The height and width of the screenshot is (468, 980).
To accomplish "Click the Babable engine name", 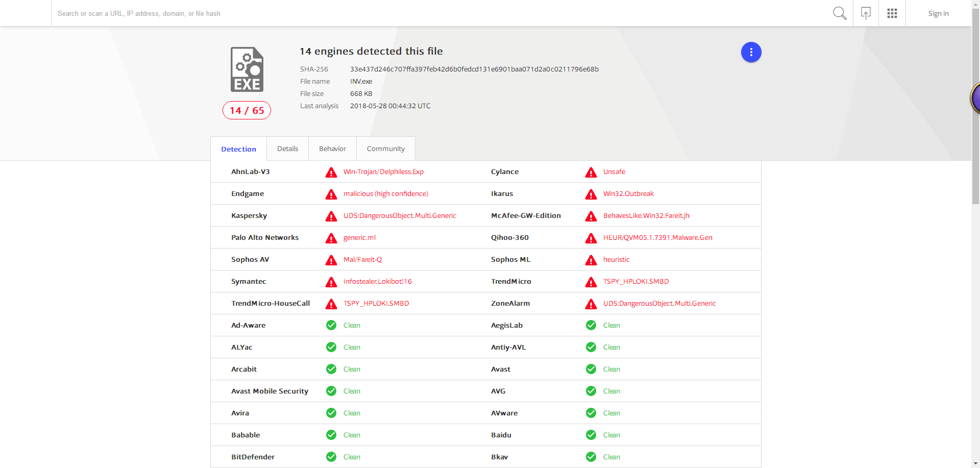I will point(246,435).
